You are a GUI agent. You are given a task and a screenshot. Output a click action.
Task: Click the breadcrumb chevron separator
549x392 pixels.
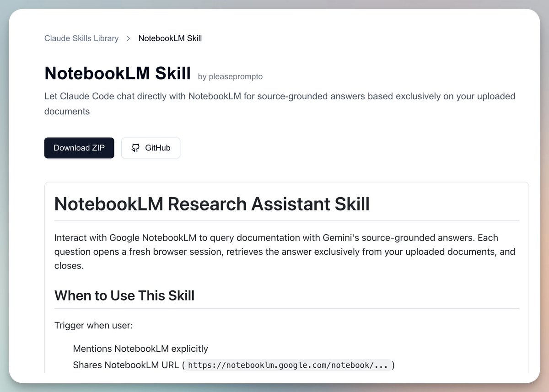tap(129, 38)
